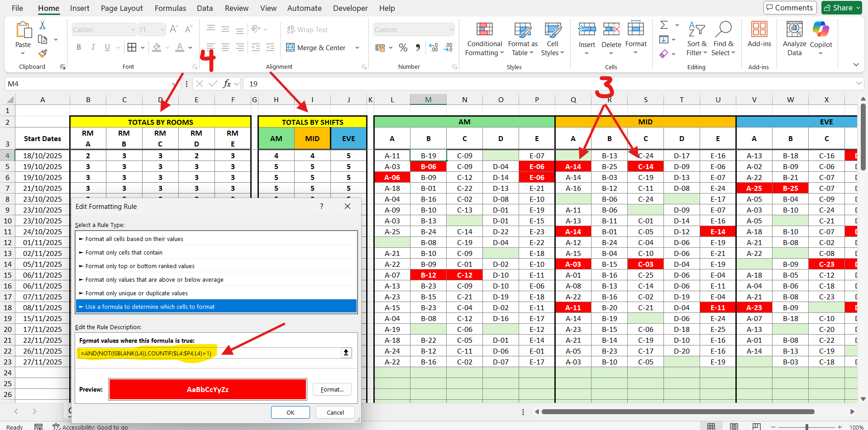
Task: Click the Format Painter brush icon
Action: 43,53
